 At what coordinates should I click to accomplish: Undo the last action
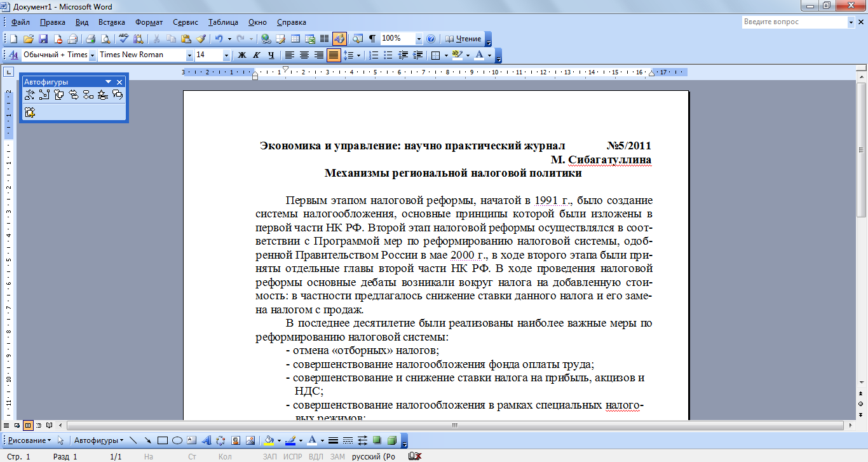219,39
